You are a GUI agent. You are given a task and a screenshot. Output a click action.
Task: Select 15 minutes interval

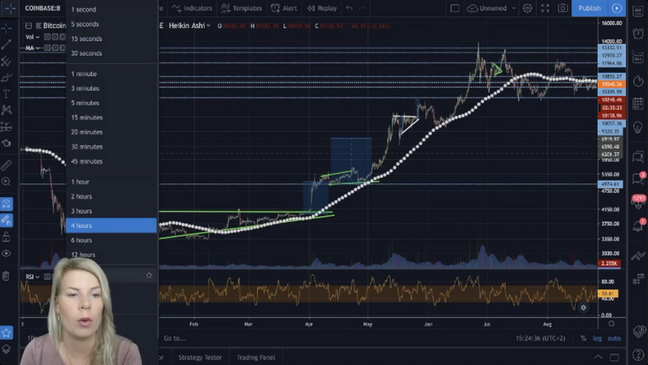pos(112,117)
